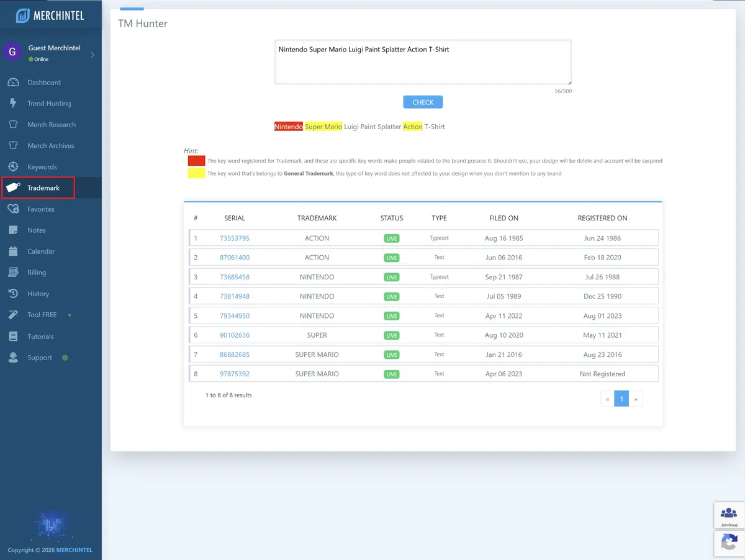
Task: Expand the Guest MerchIntel profile chevron
Action: click(x=93, y=55)
